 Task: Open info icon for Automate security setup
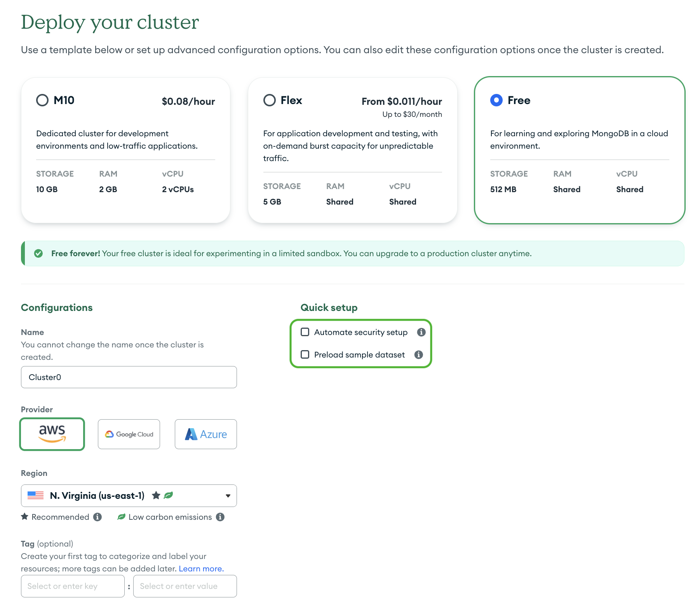421,332
